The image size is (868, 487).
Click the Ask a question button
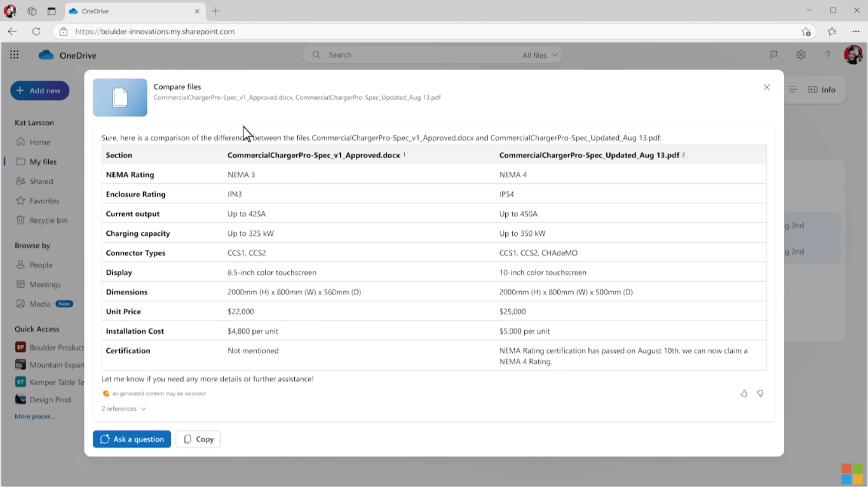point(132,439)
